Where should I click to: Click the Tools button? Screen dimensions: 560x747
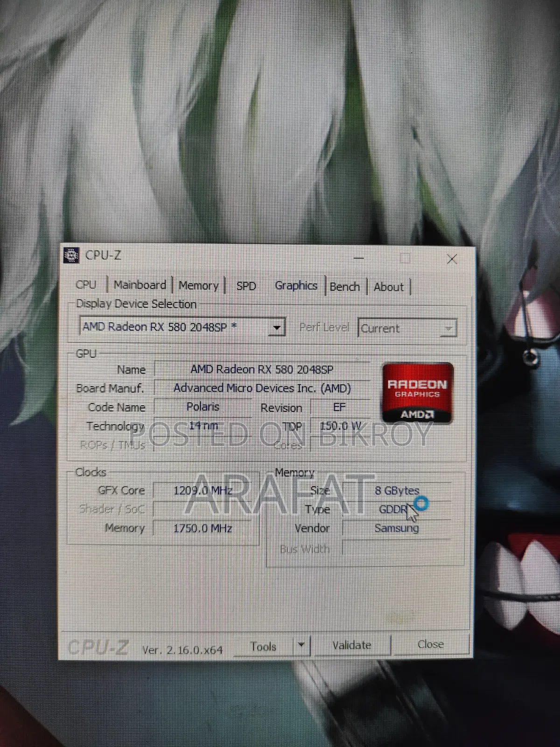click(x=263, y=646)
